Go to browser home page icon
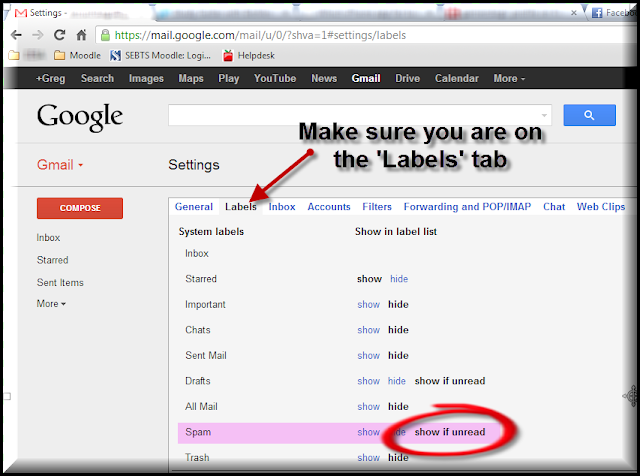640x476 pixels. 82,35
